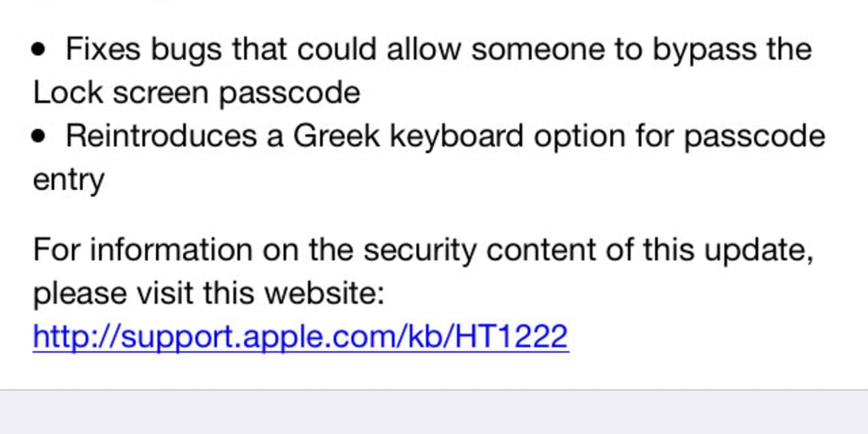
Task: Click the 'please visit this website:' line
Action: (209, 294)
